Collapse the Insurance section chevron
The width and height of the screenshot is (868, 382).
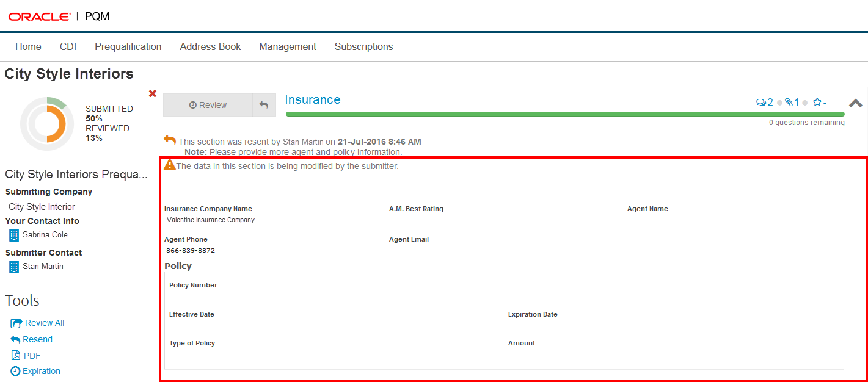pos(856,104)
